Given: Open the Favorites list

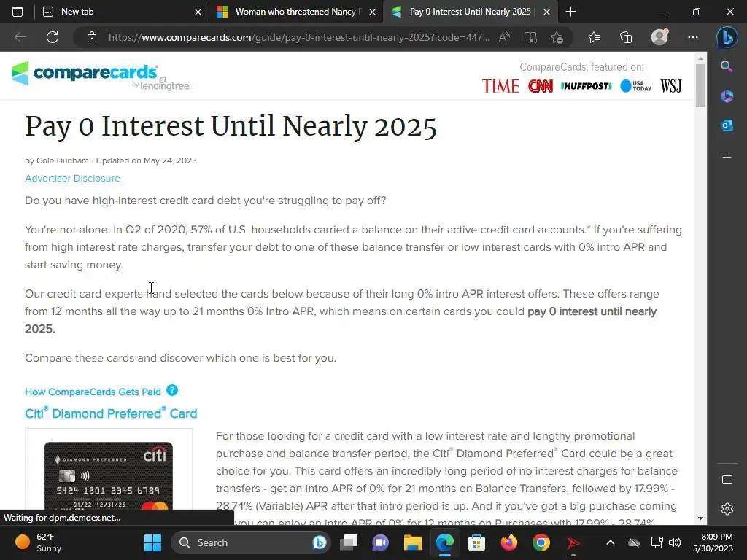Looking at the screenshot, I should (x=594, y=37).
